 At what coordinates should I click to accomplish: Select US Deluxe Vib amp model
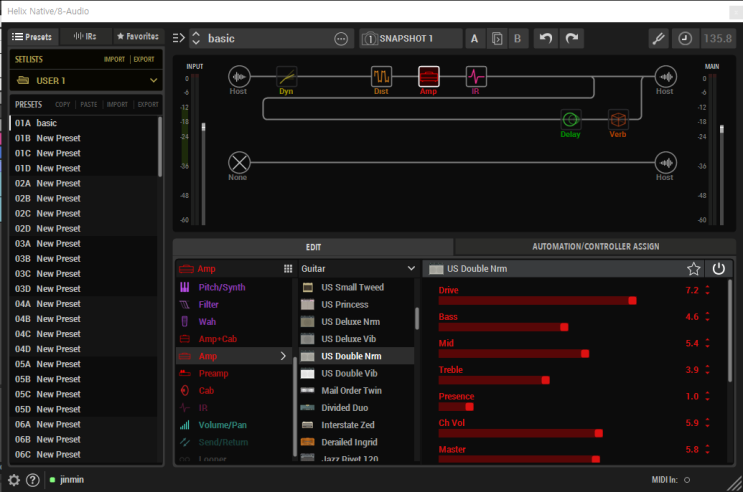349,339
